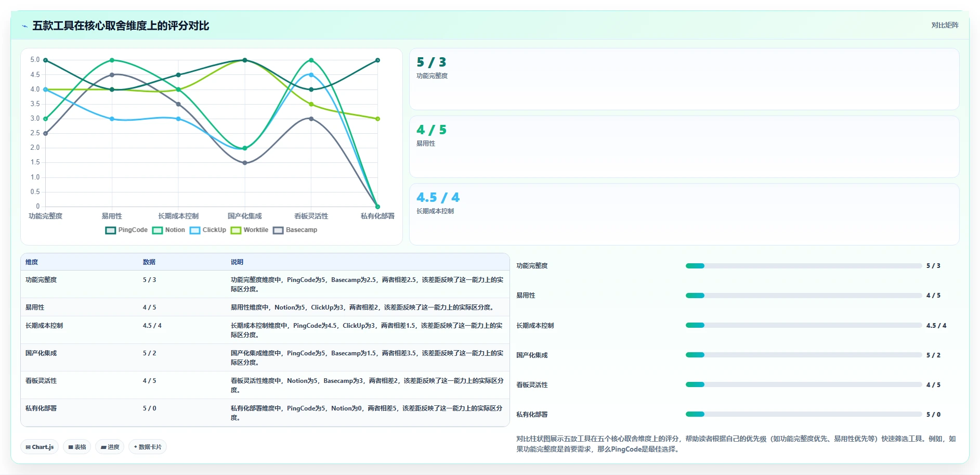Click the 功能完整度 progress bar

click(803, 266)
